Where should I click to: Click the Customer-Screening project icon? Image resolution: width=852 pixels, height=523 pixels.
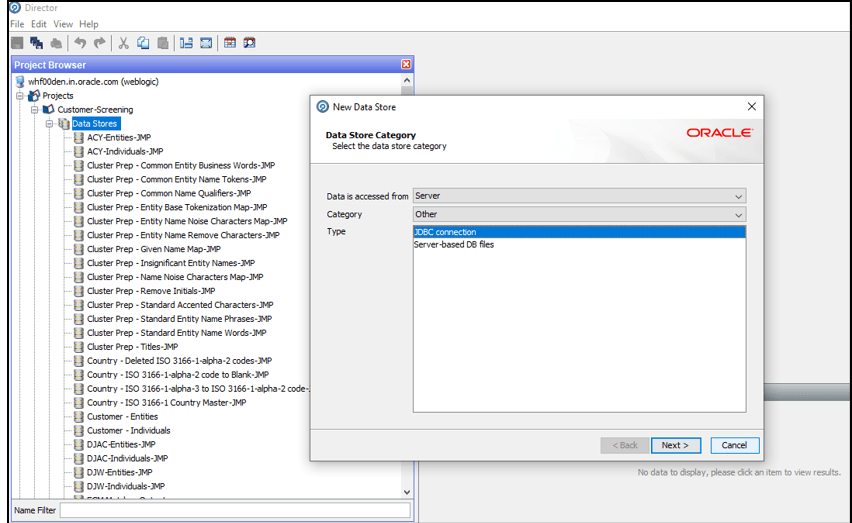click(48, 109)
